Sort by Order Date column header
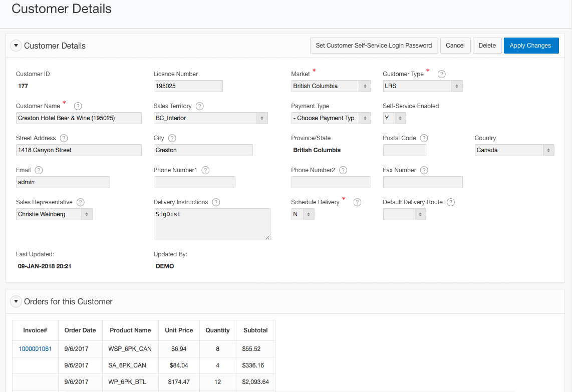Viewport: 572px width, 392px height. pyautogui.click(x=80, y=330)
